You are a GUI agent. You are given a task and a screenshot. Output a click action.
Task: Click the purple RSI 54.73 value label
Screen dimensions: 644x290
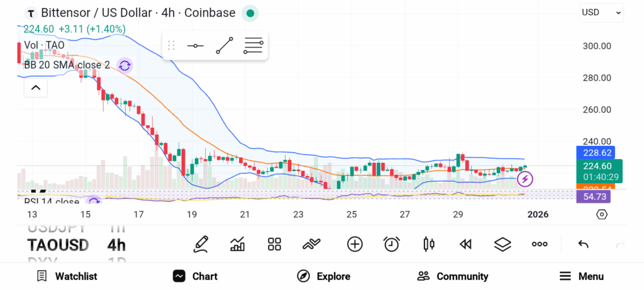click(593, 197)
